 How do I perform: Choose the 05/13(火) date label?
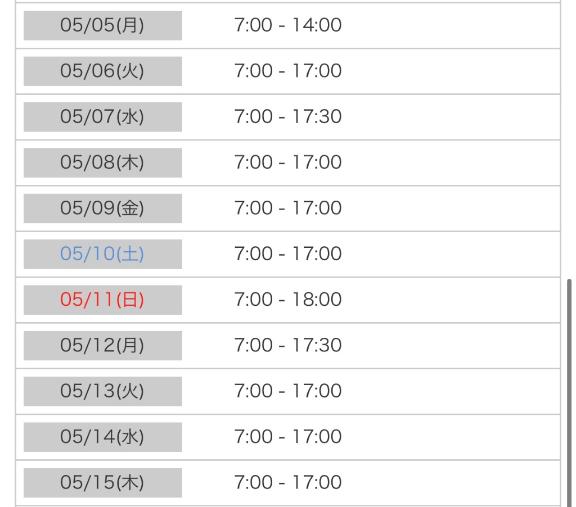pos(102,391)
